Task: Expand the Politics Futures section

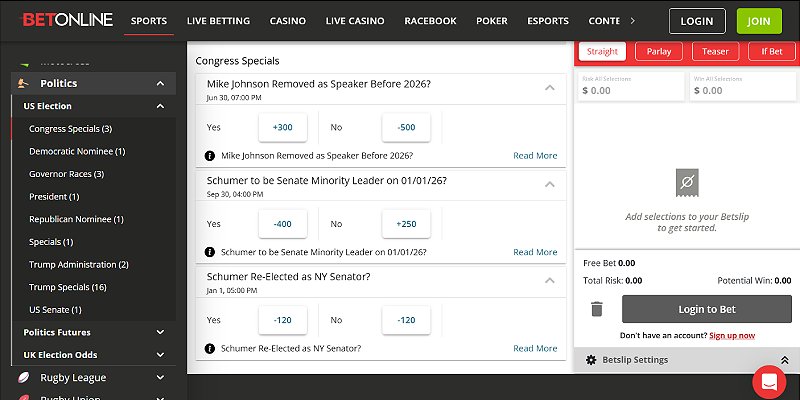Action: pyautogui.click(x=160, y=332)
